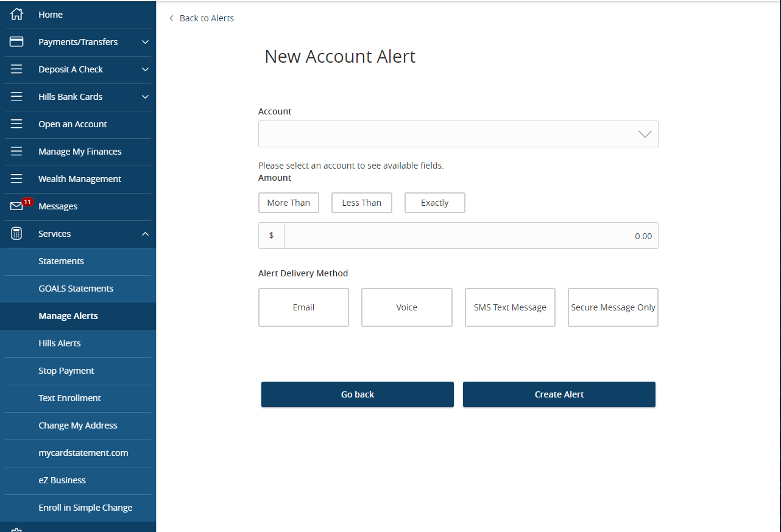Click the Open an Account list icon
781x532 pixels.
tap(16, 124)
